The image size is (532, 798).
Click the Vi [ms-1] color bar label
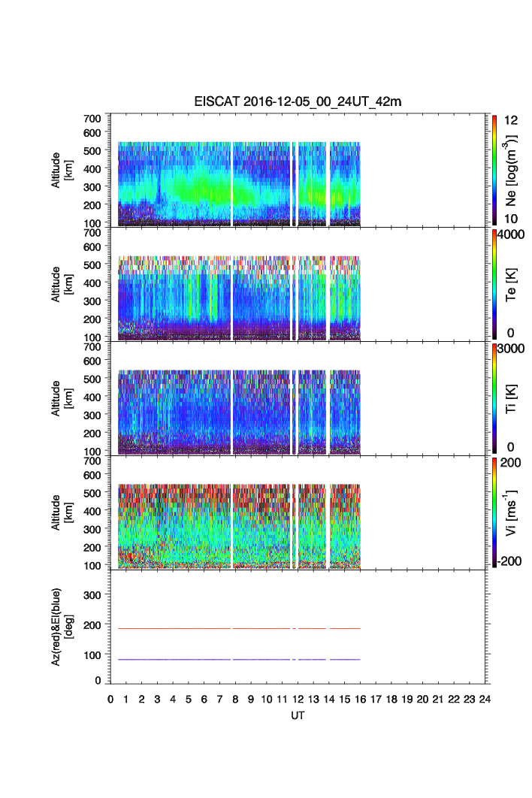[x=511, y=512]
